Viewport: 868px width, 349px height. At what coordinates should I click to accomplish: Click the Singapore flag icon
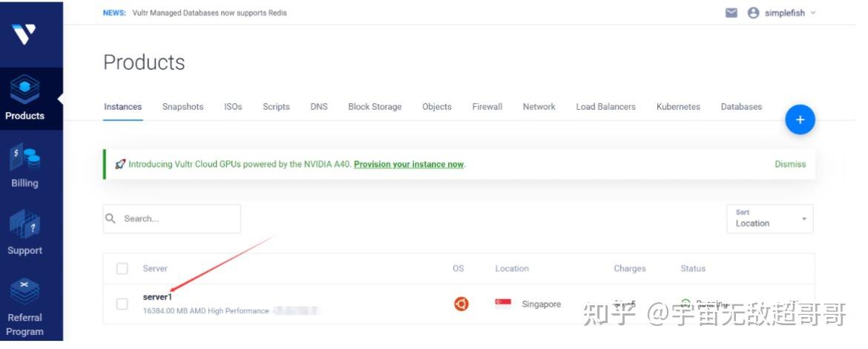tap(503, 304)
